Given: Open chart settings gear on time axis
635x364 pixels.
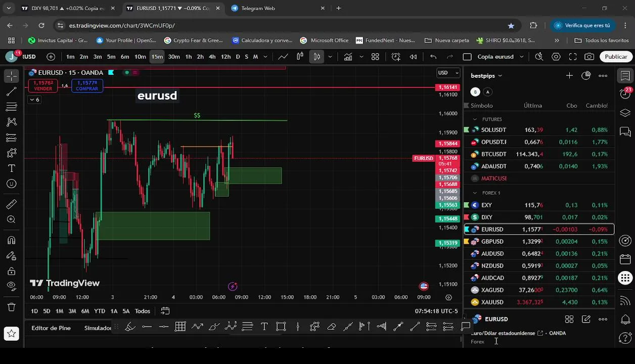Looking at the screenshot, I should [x=449, y=297].
